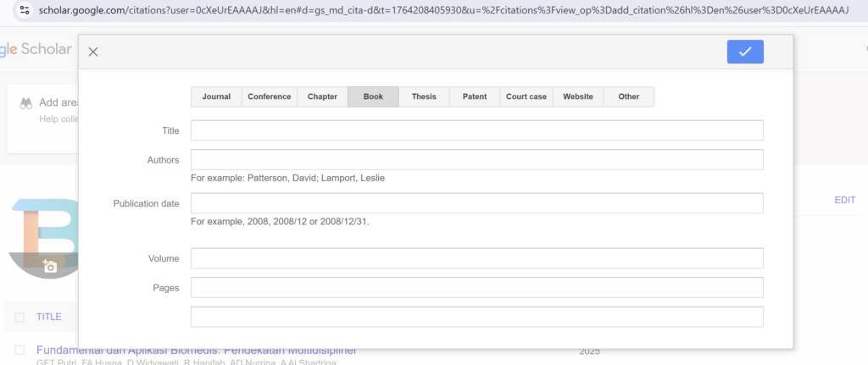Click the camera icon on profile photo

(x=50, y=267)
